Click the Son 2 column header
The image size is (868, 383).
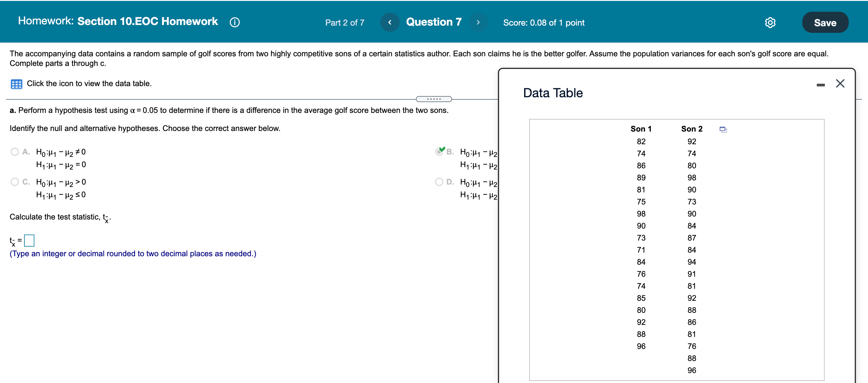pos(691,129)
